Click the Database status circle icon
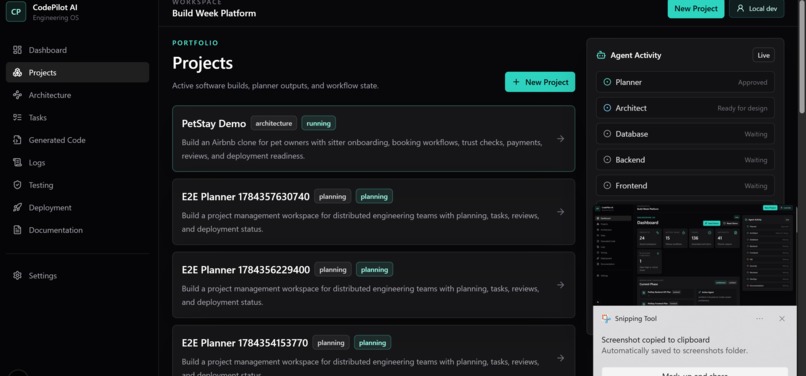The image size is (806, 376). tap(607, 134)
